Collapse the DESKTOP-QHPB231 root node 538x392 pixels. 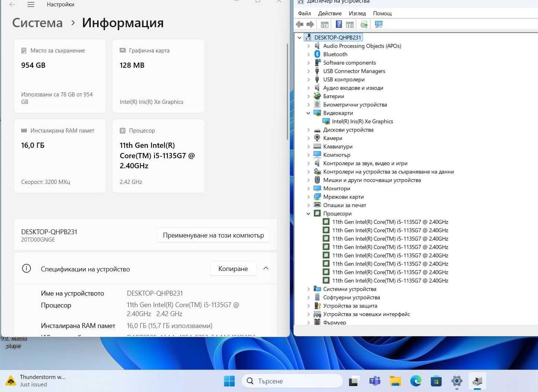pos(300,38)
